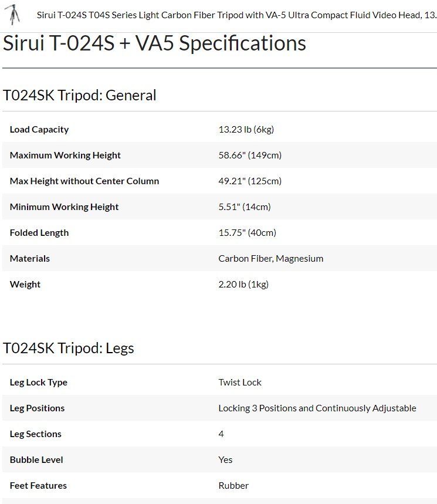The height and width of the screenshot is (504, 437).
Task: Click the tripod product thumbnail image
Action: (12, 15)
